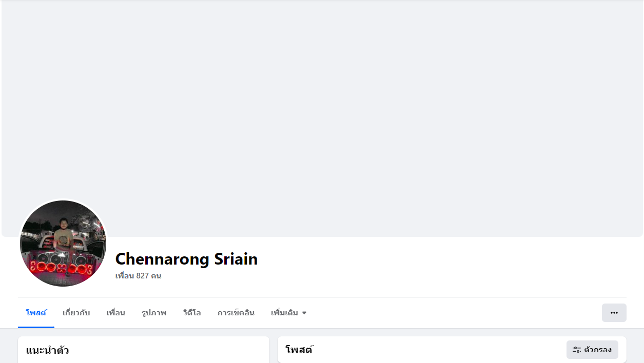
Task: Click the small arrow beside เพิ่มเติม
Action: (304, 313)
